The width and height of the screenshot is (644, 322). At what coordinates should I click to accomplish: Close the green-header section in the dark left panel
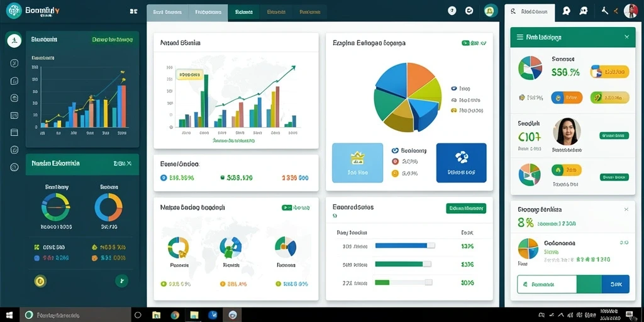tap(129, 164)
